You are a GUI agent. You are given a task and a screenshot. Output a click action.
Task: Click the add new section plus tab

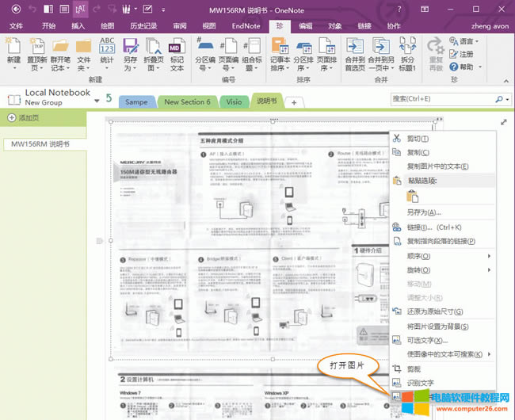293,102
